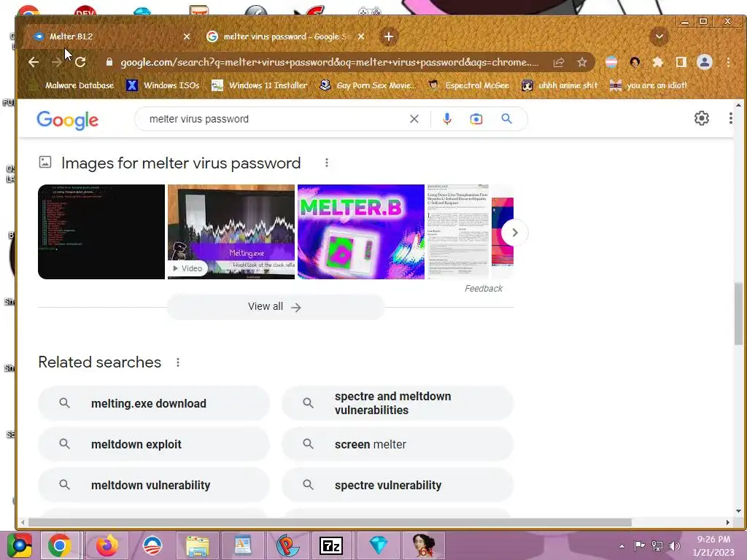Submit search with magnifier icon
Viewport: 747px width, 560px height.
click(506, 119)
